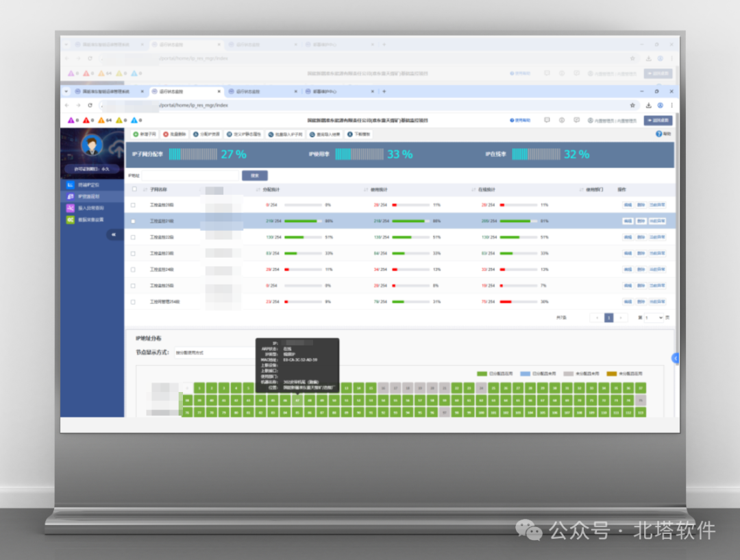
Task: Select the second tab in the background browser window
Action: pos(186,45)
